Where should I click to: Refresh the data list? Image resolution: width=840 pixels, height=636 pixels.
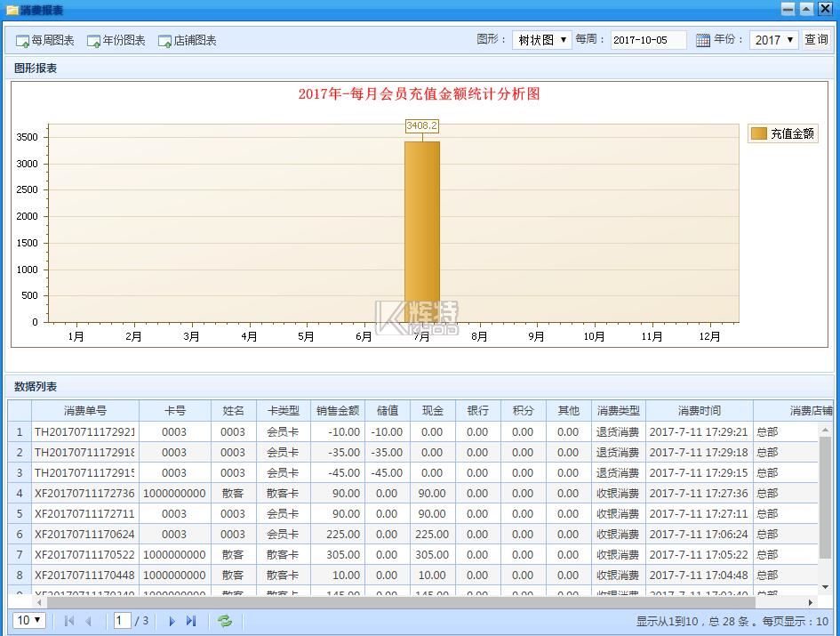click(x=225, y=621)
